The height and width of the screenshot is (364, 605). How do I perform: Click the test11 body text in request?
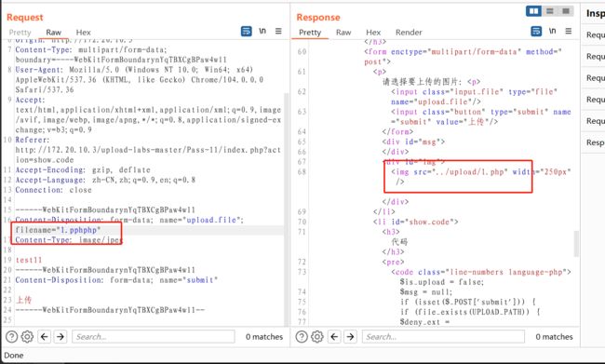pyautogui.click(x=29, y=260)
